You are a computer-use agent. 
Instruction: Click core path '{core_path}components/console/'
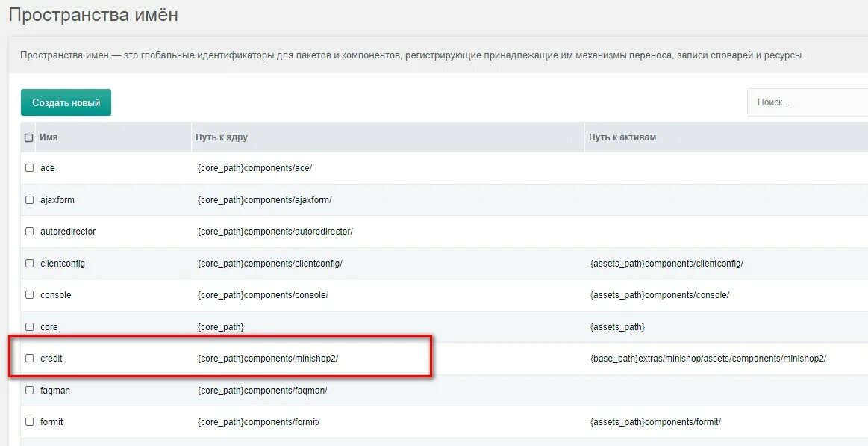tap(263, 295)
